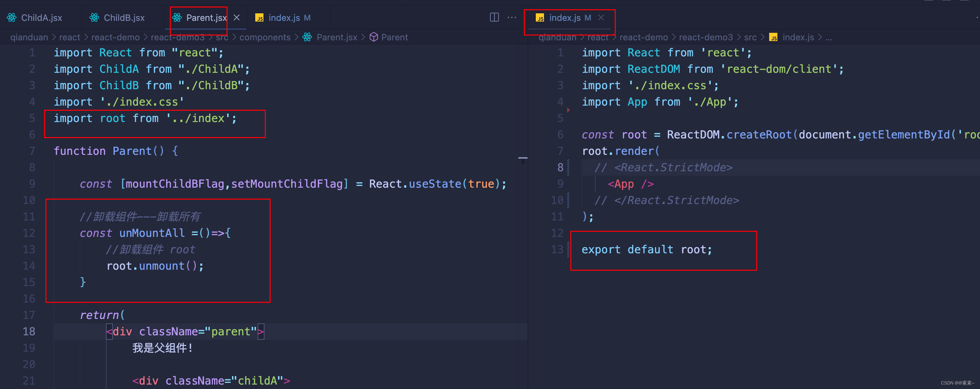
Task: Open react-demo3 breadcrumb in right editor
Action: pyautogui.click(x=706, y=37)
